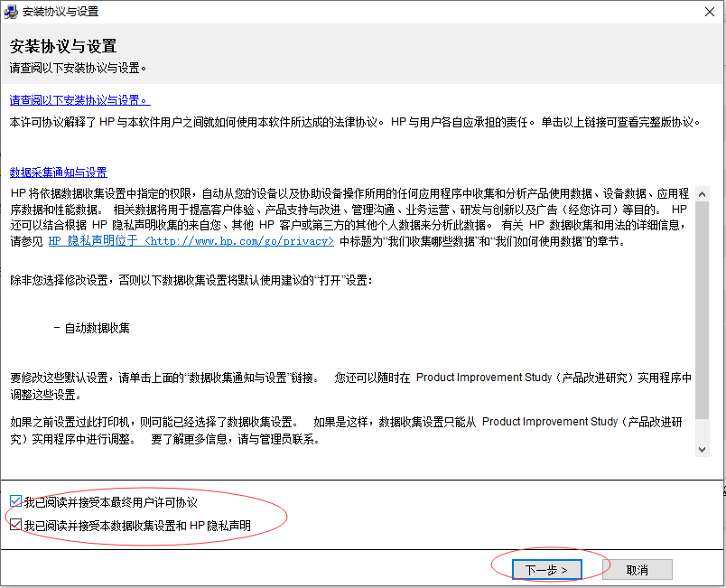This screenshot has height=588, width=726.
Task: Click the paragraph starting with 除非您选择修改设置
Action: tap(191, 281)
